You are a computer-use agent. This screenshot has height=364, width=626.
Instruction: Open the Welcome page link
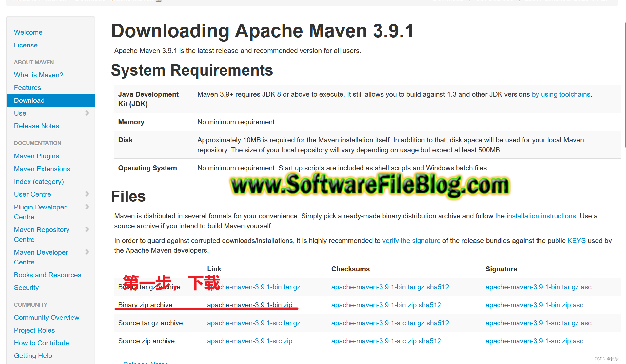tap(28, 32)
